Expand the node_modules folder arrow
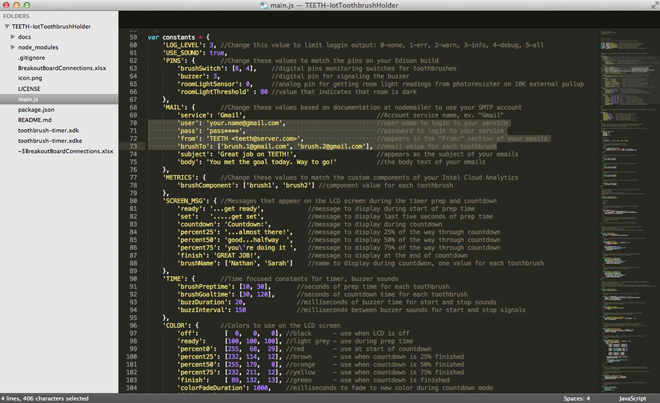The height and width of the screenshot is (403, 660). 13,47
